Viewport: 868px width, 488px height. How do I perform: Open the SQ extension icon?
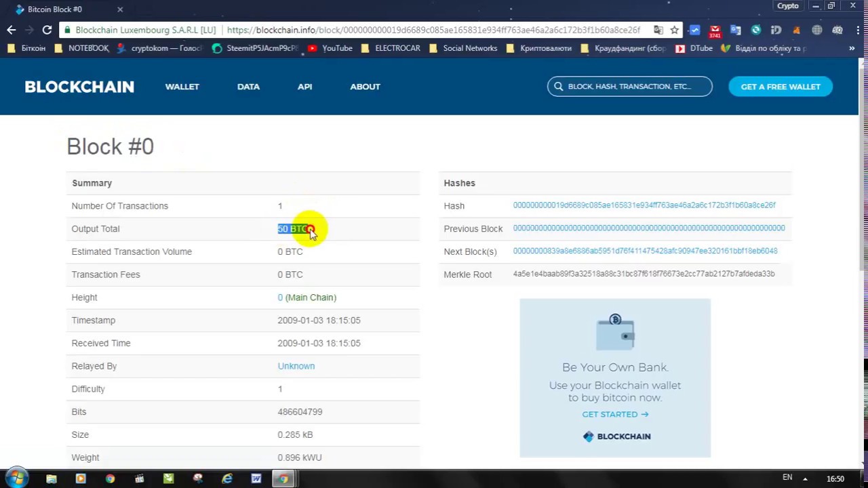coord(837,30)
